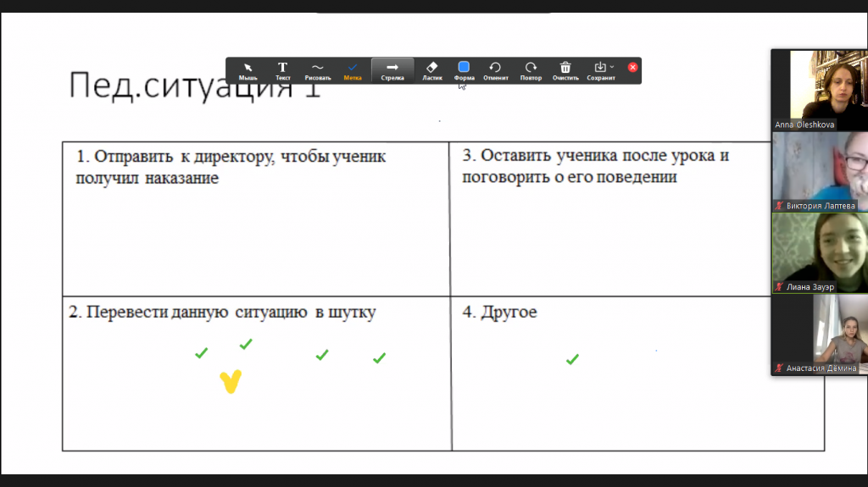Click muted mic icon beside Лиана Зауэр
This screenshot has height=487, width=868.
click(x=780, y=287)
